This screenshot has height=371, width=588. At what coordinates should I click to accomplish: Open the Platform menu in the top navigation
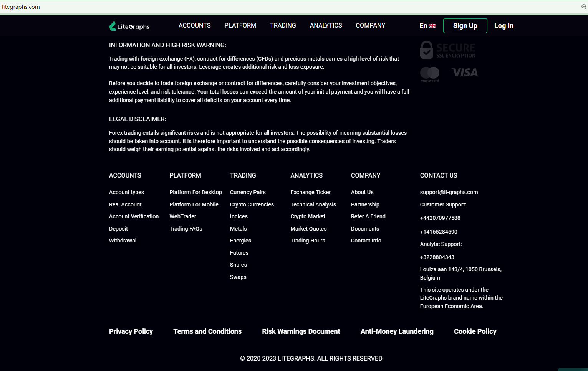[x=240, y=25]
